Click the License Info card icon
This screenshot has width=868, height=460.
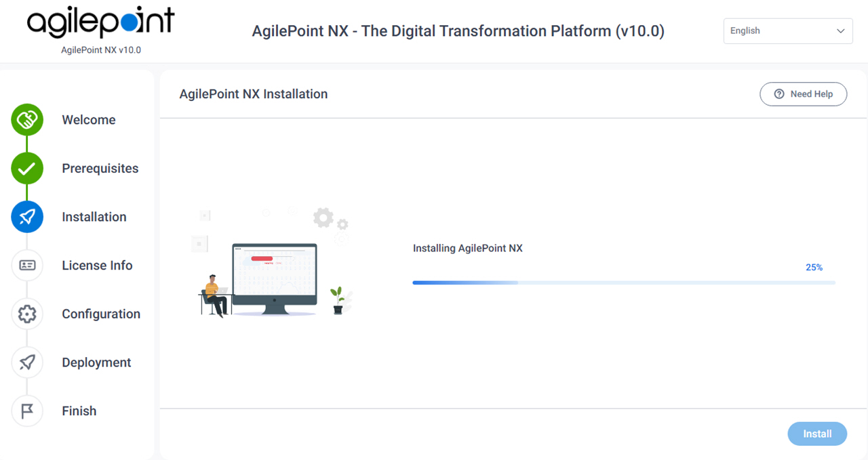[27, 266]
